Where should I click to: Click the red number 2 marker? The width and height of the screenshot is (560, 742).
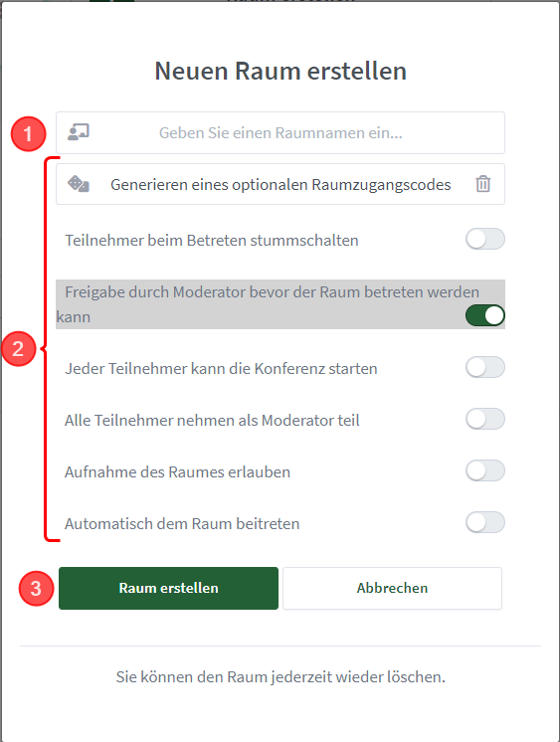[19, 349]
